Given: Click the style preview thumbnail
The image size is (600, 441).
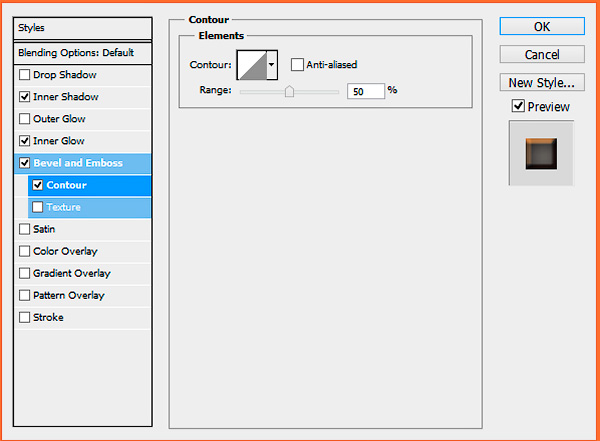Looking at the screenshot, I should click(x=541, y=153).
